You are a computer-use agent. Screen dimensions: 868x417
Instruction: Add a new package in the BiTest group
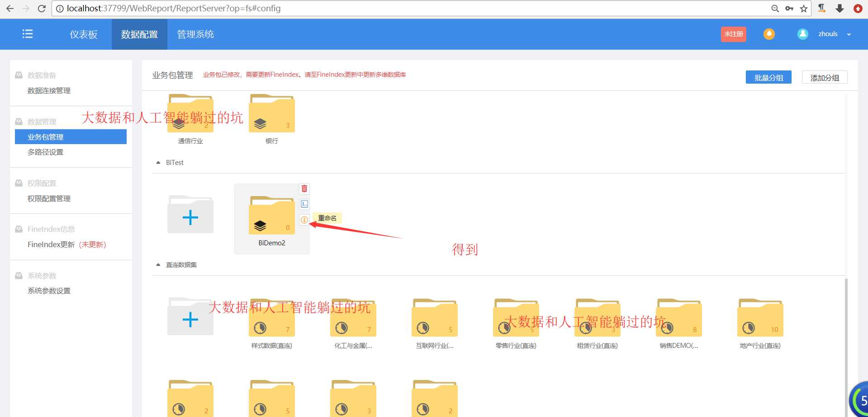coord(190,215)
